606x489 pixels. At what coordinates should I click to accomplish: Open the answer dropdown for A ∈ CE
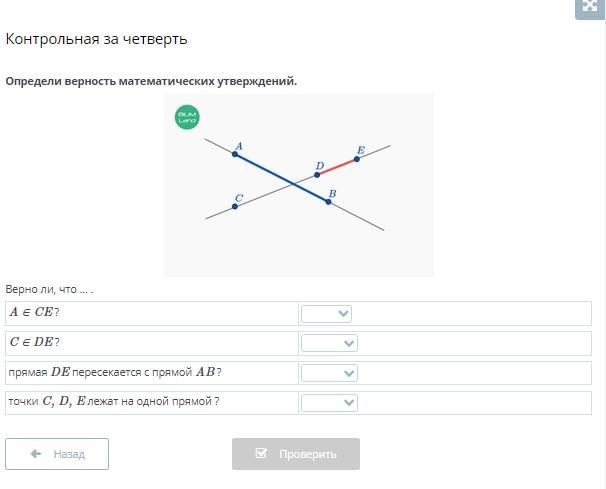pyautogui.click(x=327, y=313)
